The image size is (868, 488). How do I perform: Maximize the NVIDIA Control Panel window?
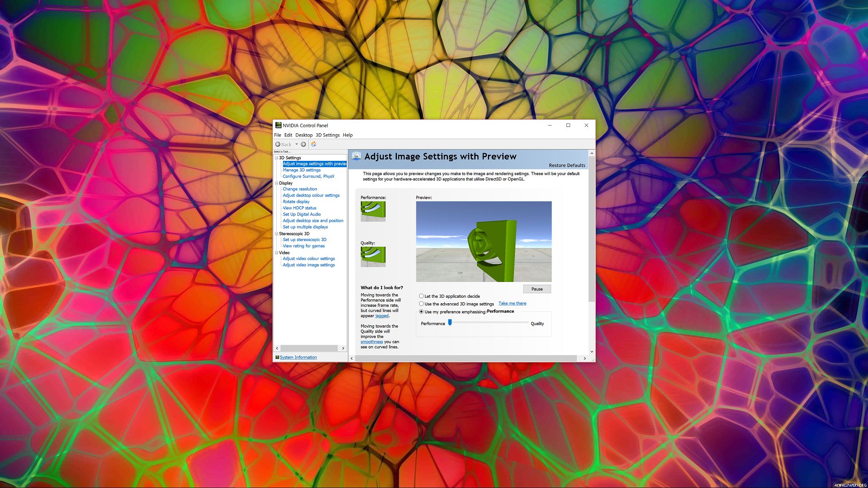(568, 126)
